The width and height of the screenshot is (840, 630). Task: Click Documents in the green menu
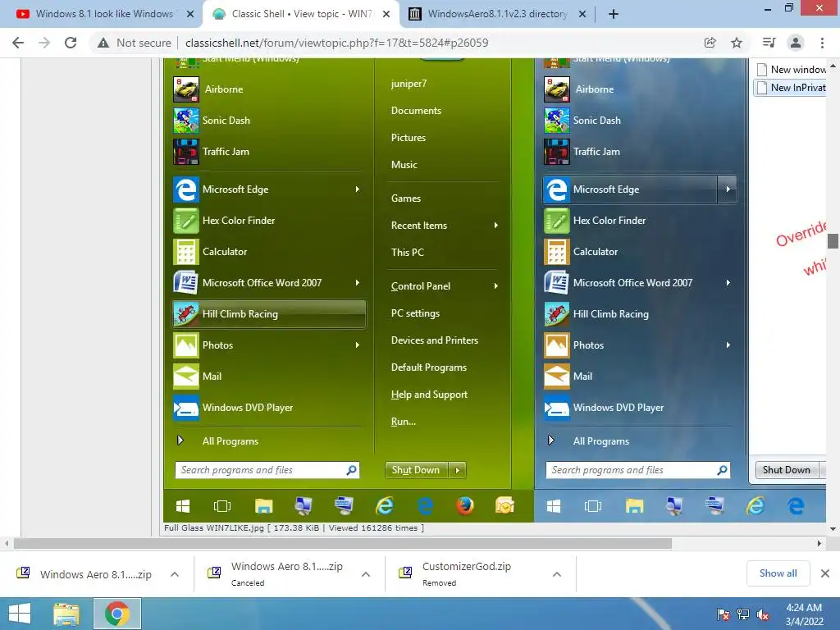point(416,111)
